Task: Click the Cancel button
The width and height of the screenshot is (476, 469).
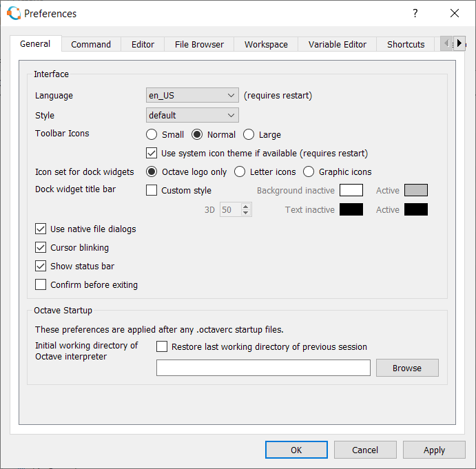Action: (365, 450)
